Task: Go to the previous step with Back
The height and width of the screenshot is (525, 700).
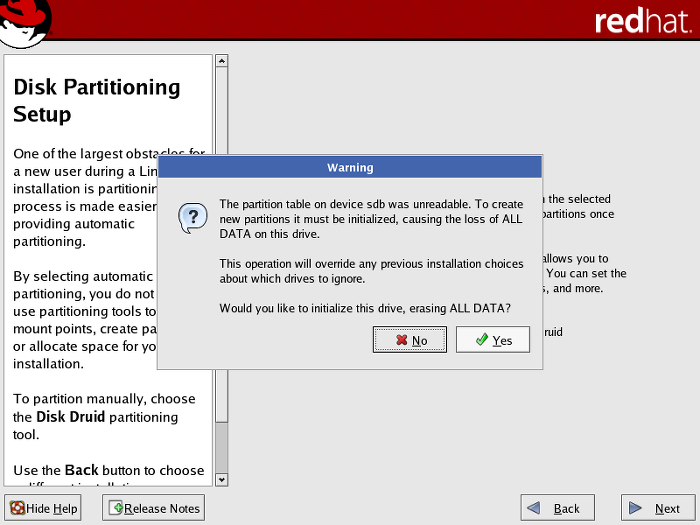Action: pyautogui.click(x=557, y=508)
